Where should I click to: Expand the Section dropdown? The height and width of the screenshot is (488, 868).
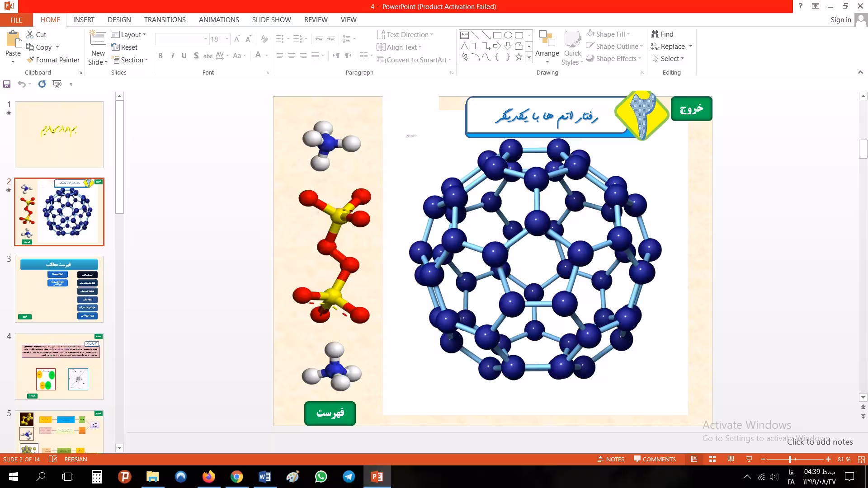click(129, 60)
